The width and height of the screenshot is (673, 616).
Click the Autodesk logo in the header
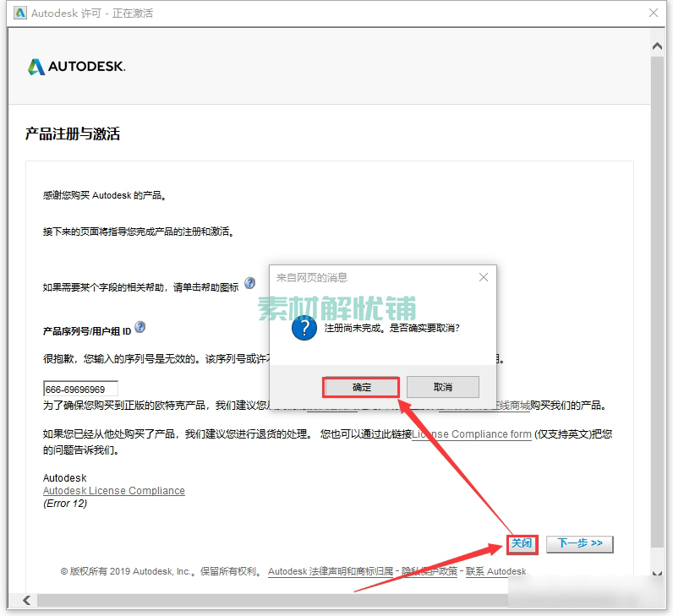click(x=77, y=67)
